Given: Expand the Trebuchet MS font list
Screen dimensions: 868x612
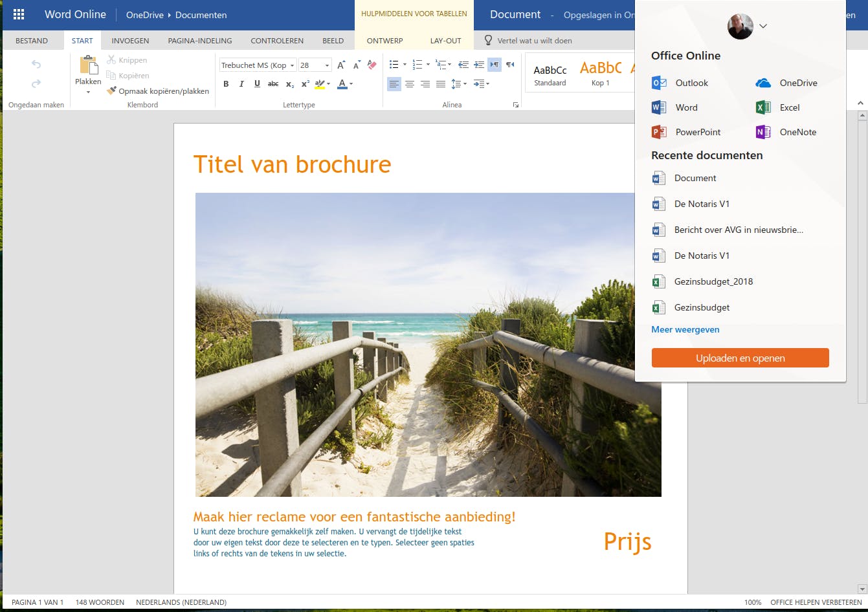Looking at the screenshot, I should click(x=293, y=65).
